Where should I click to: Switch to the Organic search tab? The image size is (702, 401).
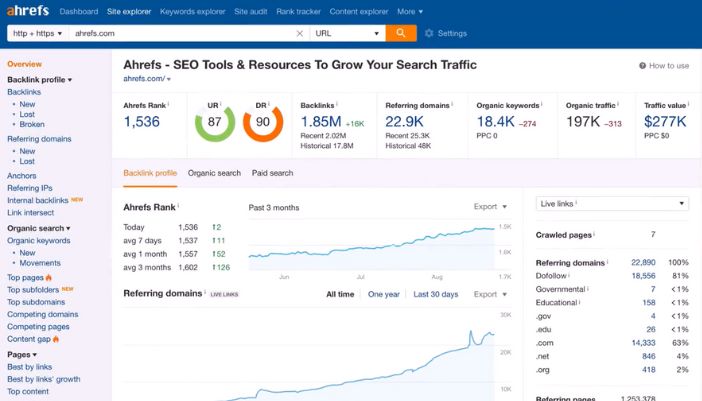(214, 173)
